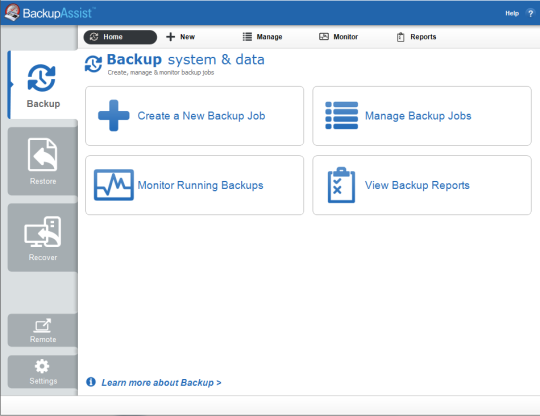Switch to the Monitor tab text

tap(345, 37)
